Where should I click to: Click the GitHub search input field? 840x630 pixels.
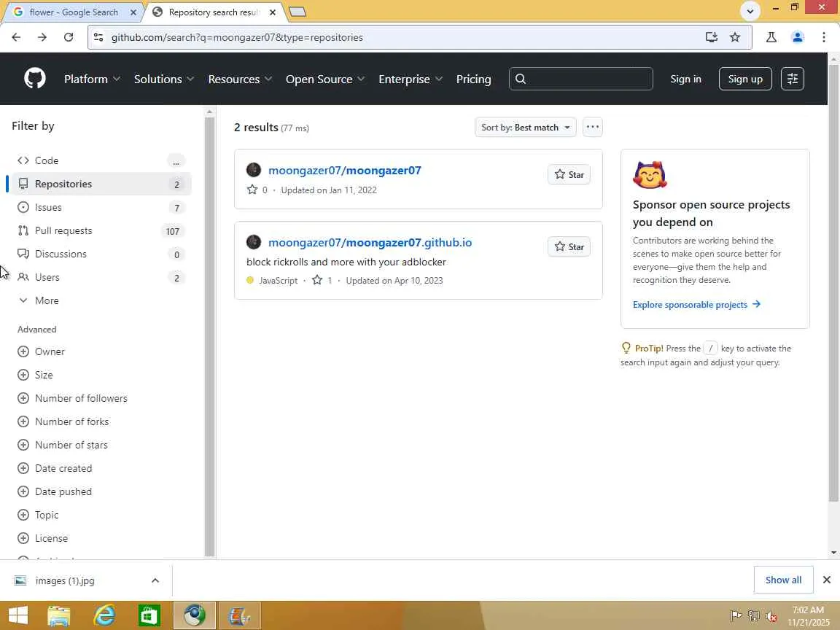pos(580,79)
